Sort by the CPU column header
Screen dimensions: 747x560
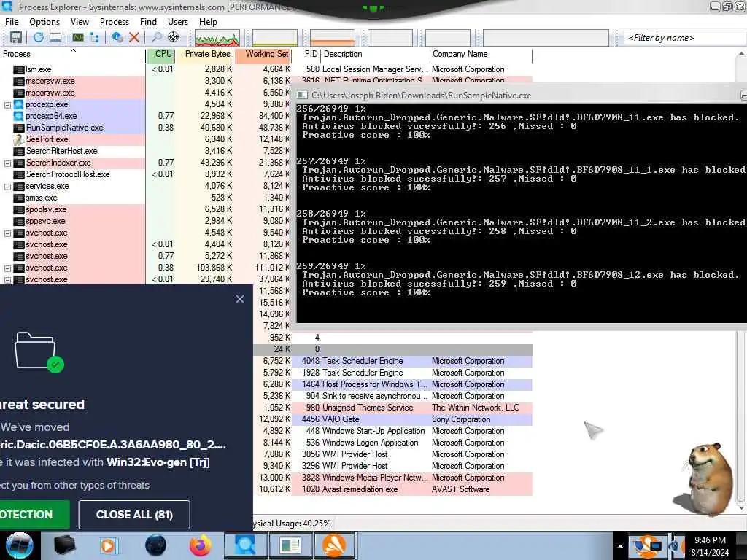point(160,54)
